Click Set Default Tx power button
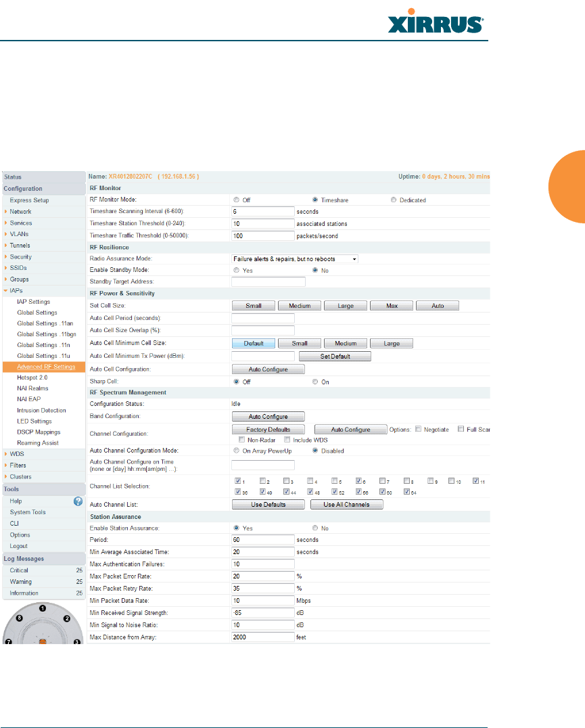Viewport: 585px width, 728px height. pos(335,356)
